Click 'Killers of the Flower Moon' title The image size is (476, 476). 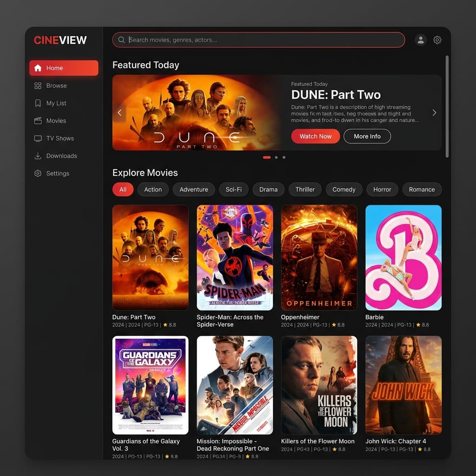pyautogui.click(x=318, y=441)
